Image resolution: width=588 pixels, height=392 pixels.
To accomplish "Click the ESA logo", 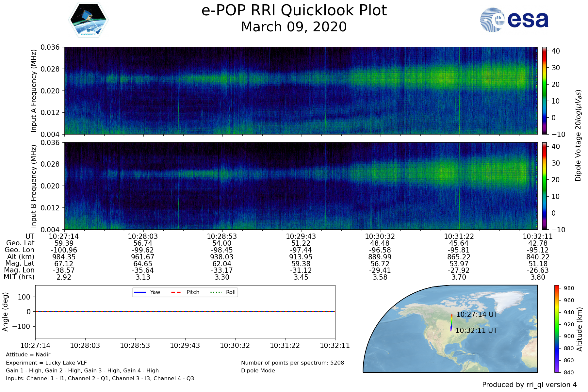I will click(514, 20).
